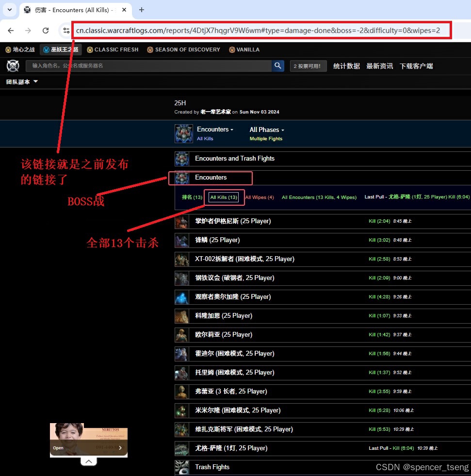The height and width of the screenshot is (476, 471).
Task: Click the Warcraft Logs site logo
Action: click(13, 66)
